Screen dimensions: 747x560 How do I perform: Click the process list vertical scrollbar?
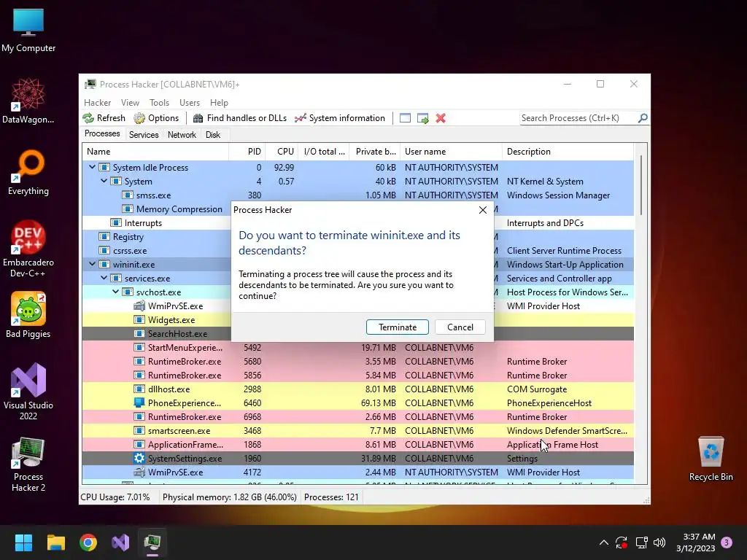click(640, 184)
